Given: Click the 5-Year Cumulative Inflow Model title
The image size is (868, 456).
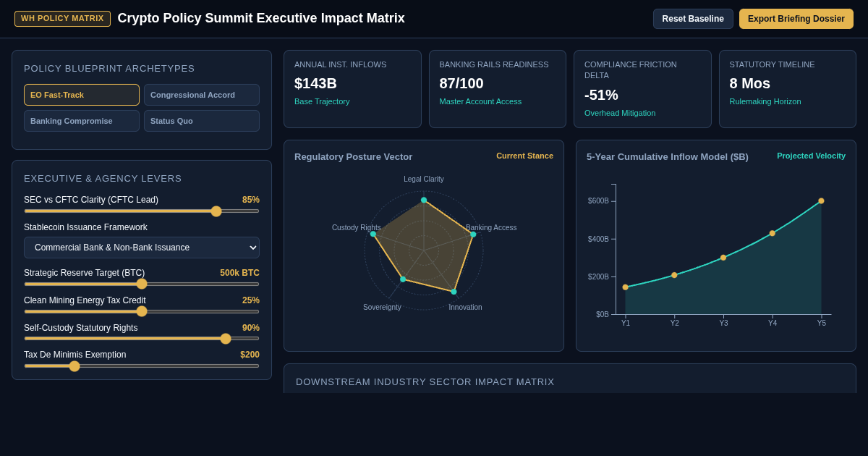Looking at the screenshot, I should pos(668,157).
